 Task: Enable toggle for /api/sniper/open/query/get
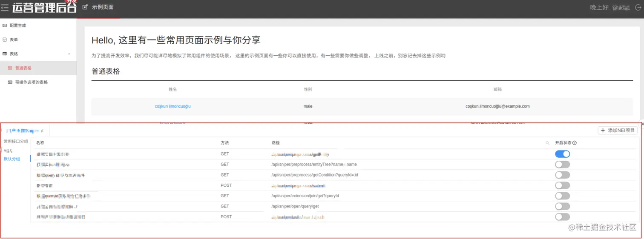pos(562,206)
